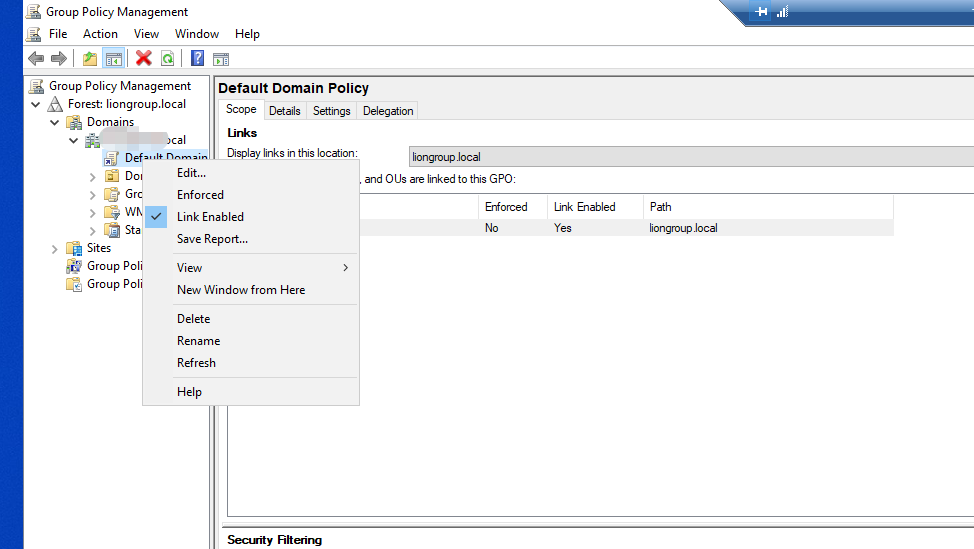Click the Back arrow toolbar icon

[36, 58]
